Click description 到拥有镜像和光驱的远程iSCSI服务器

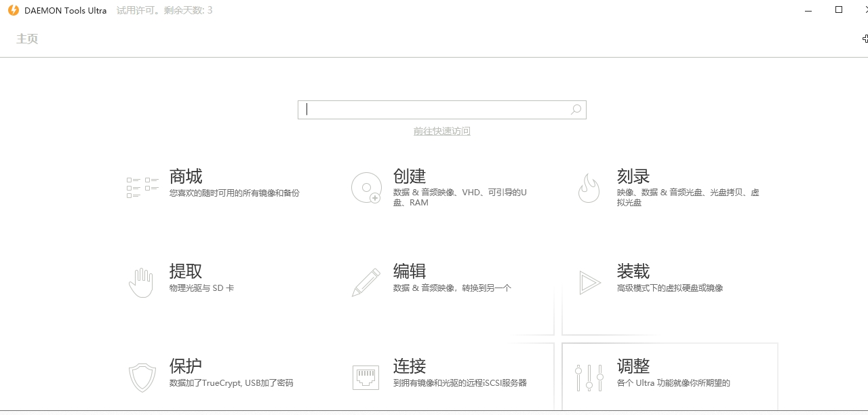click(x=460, y=383)
